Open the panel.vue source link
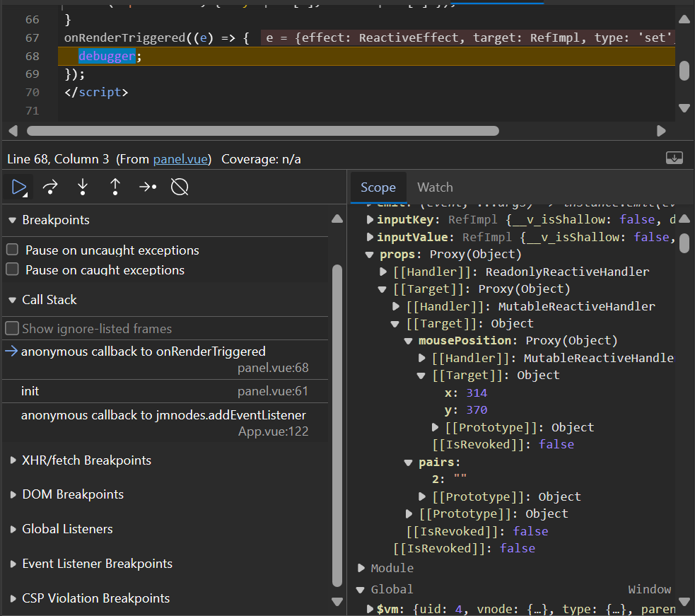This screenshot has width=695, height=616. pos(181,159)
